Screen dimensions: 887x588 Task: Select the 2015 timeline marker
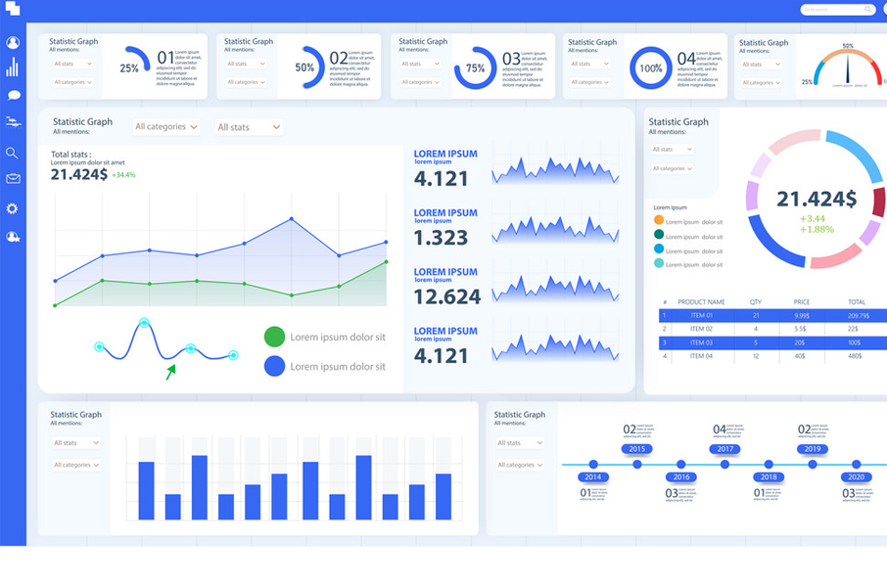pyautogui.click(x=637, y=449)
